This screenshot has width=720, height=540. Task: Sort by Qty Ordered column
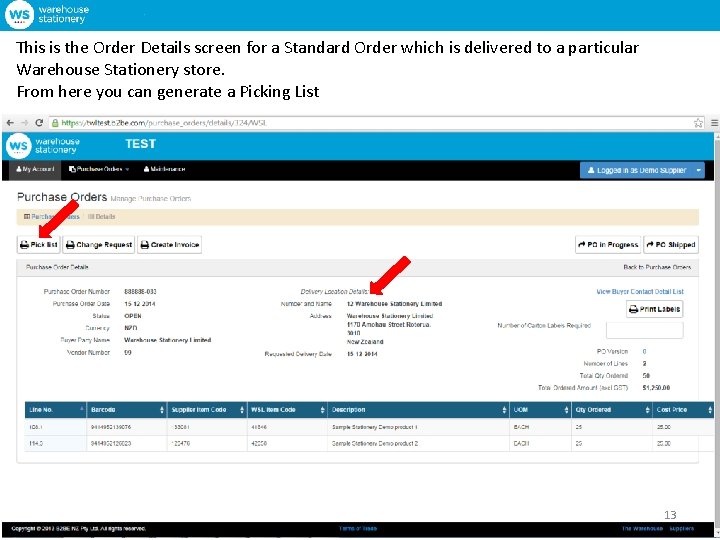coord(612,410)
